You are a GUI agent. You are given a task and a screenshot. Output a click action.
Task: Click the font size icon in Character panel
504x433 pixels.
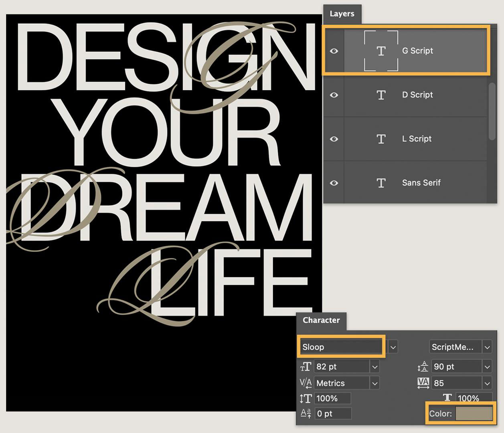click(x=306, y=366)
